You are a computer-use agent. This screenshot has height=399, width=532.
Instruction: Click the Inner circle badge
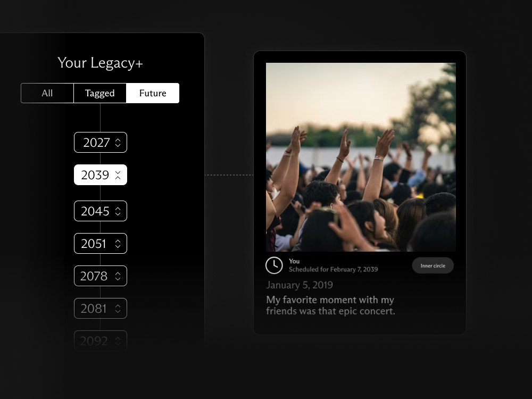433,265
